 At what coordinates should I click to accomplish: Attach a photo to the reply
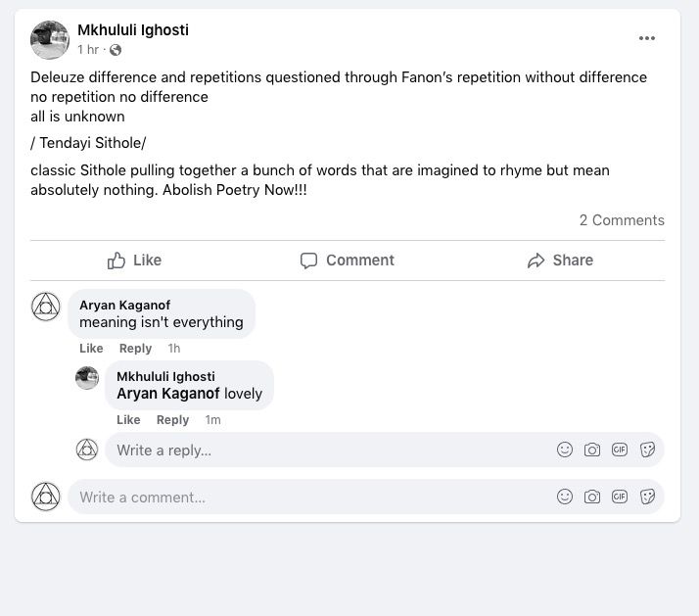pos(592,450)
